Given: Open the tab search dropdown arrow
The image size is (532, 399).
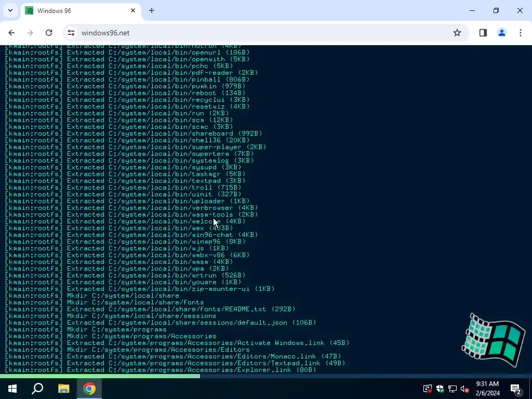Looking at the screenshot, I should (x=10, y=10).
